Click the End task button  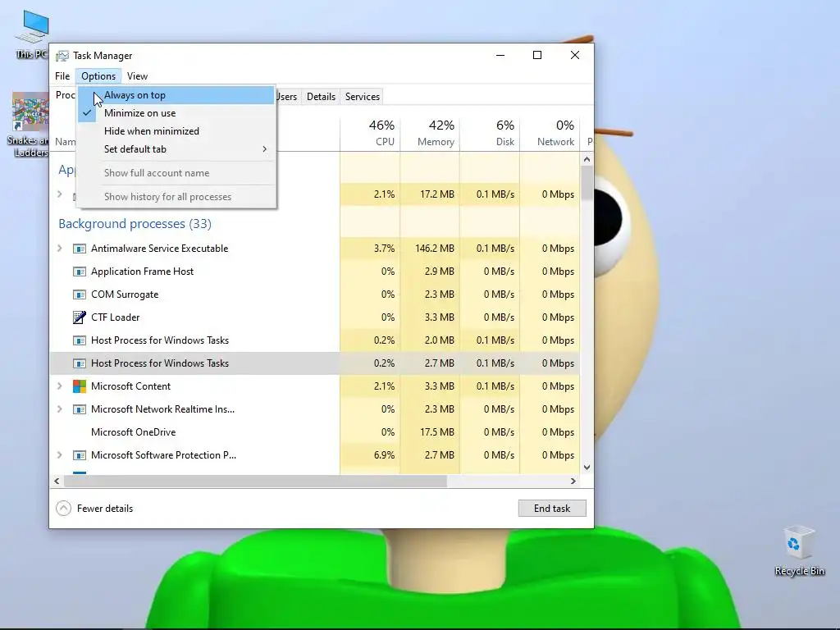(552, 509)
